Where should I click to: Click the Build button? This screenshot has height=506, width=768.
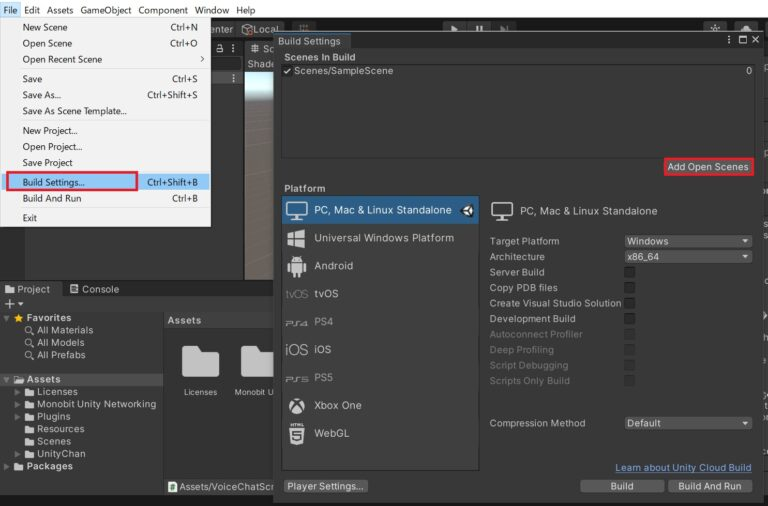coord(622,486)
